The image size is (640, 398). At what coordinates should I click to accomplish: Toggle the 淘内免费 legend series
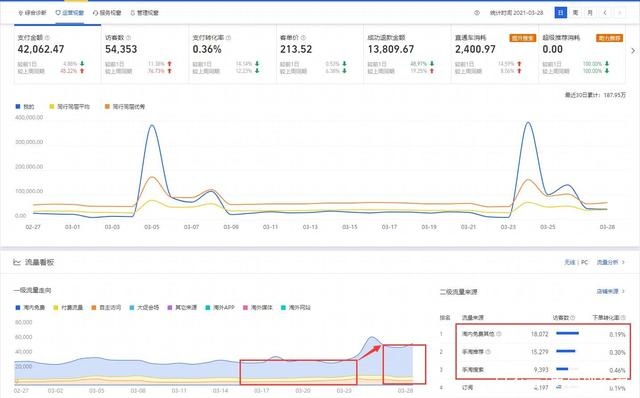point(30,307)
